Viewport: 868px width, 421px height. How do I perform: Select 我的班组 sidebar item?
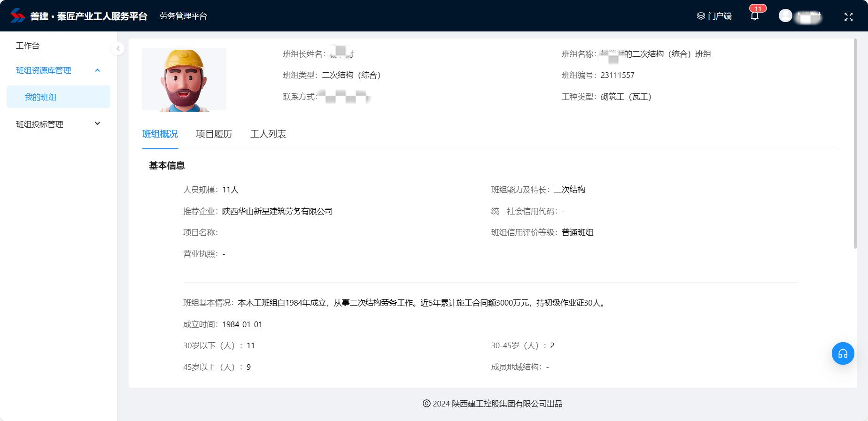click(40, 97)
